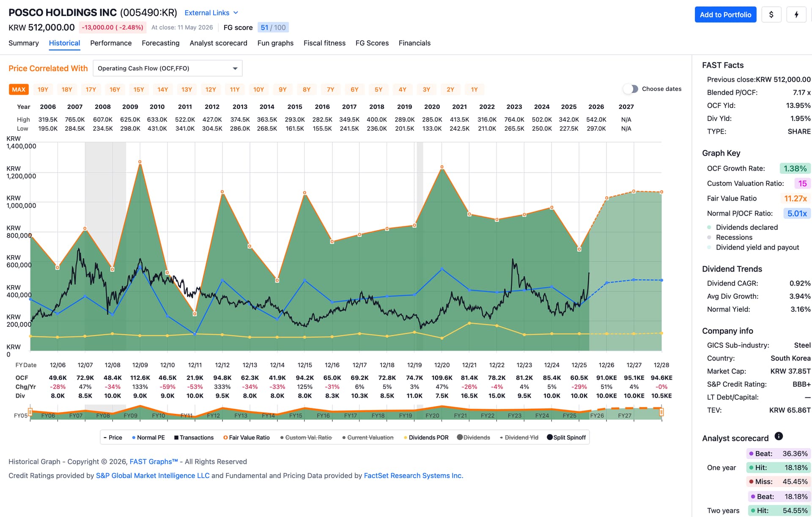Toggle Dividends POR legend marker
812x517 pixels.
point(406,437)
